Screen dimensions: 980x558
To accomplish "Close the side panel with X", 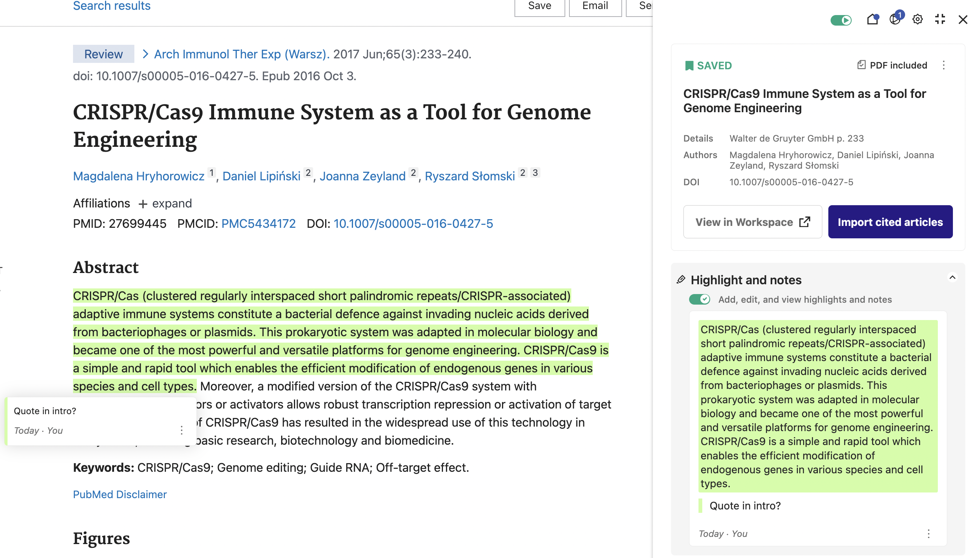I will pyautogui.click(x=963, y=20).
